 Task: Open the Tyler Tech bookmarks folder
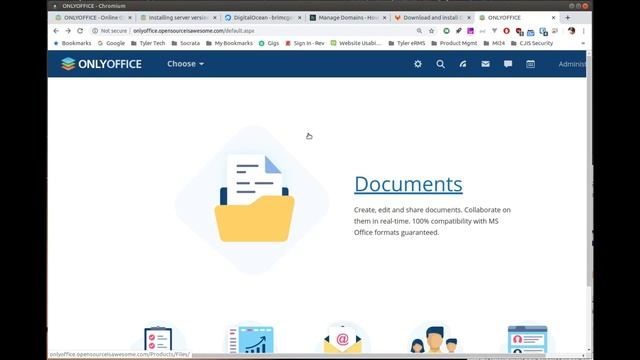pyautogui.click(x=148, y=43)
